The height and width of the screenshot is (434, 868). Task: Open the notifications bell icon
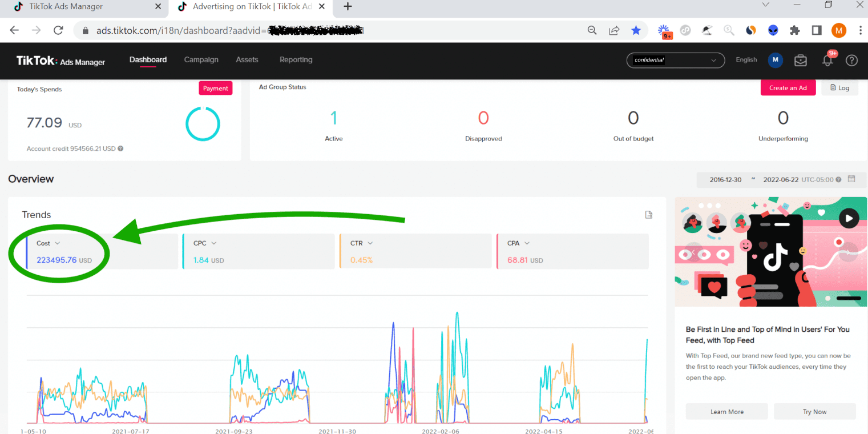pos(827,59)
